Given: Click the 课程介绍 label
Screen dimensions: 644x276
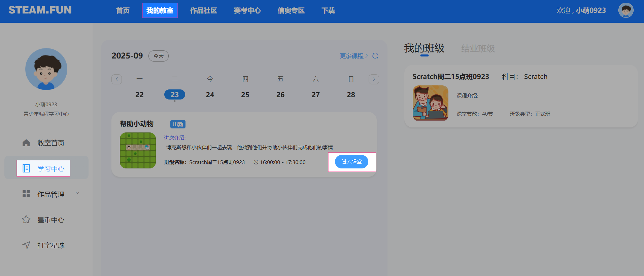Looking at the screenshot, I should (467, 96).
